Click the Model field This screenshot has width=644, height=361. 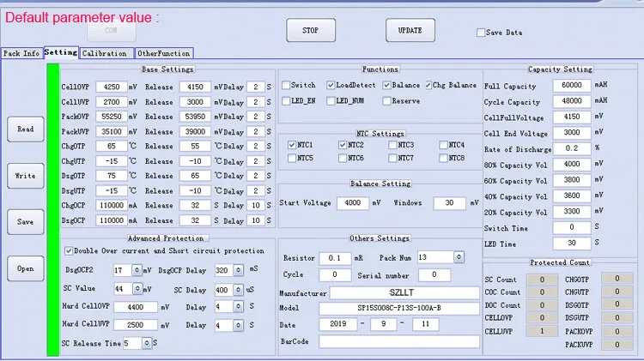399,308
